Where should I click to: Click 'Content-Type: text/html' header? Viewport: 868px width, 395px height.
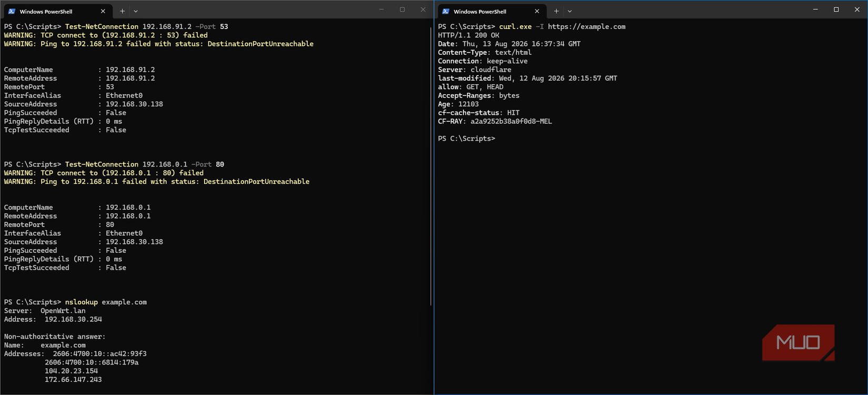(x=485, y=52)
